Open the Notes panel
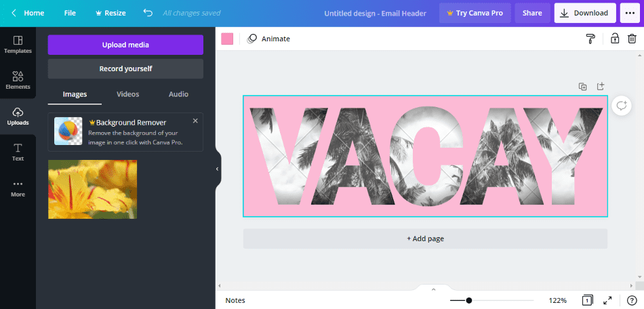 (x=235, y=300)
